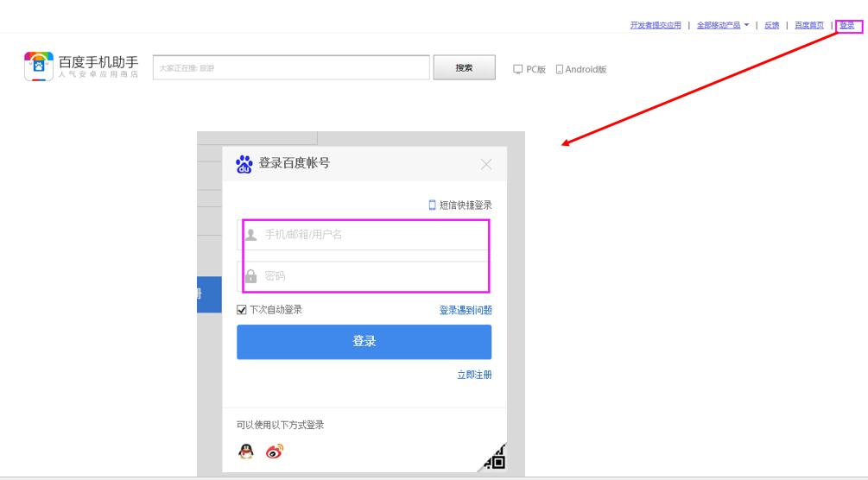
Task: Expand 全部移动产品 dropdown
Action: (x=722, y=25)
